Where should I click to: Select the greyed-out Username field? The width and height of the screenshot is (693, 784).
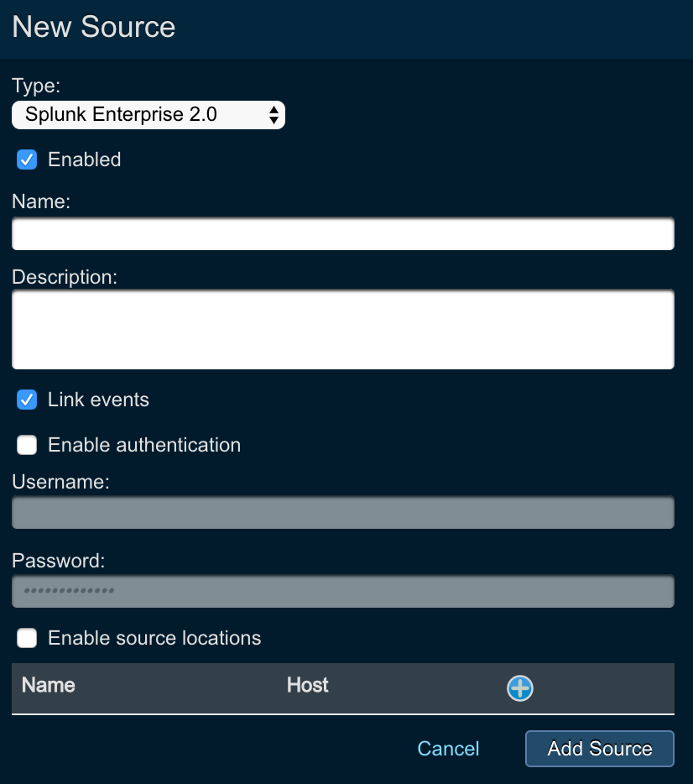(342, 513)
